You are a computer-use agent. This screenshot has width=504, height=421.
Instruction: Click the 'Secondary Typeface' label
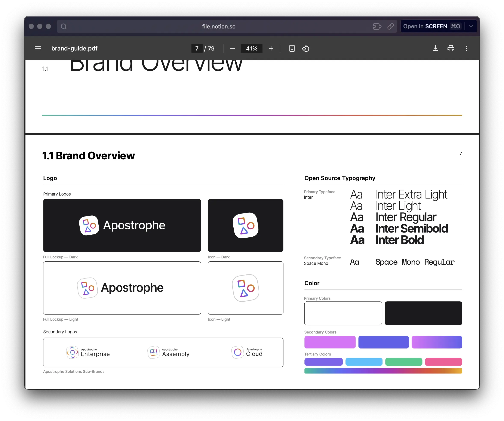[x=322, y=258]
